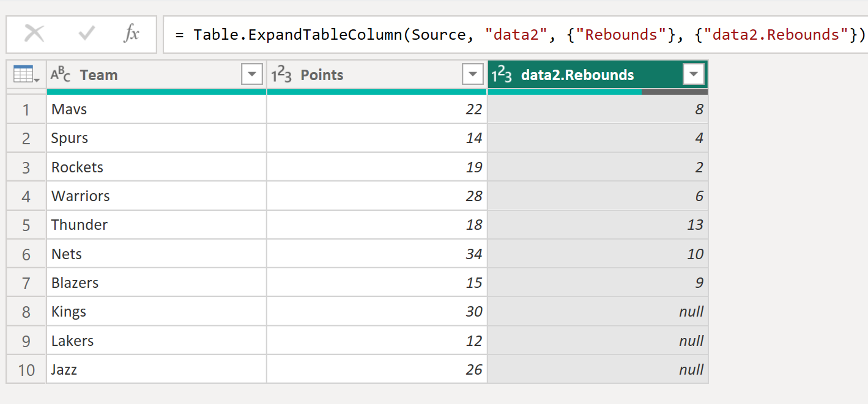Screen dimensions: 868x404
Task: Click the table menu icon in corner
Action: pyautogui.click(x=26, y=75)
